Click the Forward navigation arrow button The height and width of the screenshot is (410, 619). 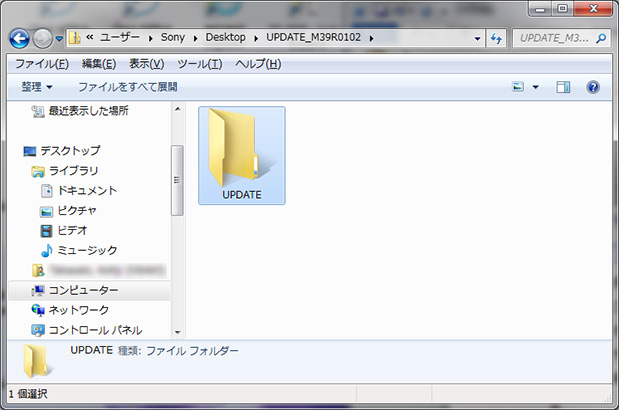click(43, 39)
